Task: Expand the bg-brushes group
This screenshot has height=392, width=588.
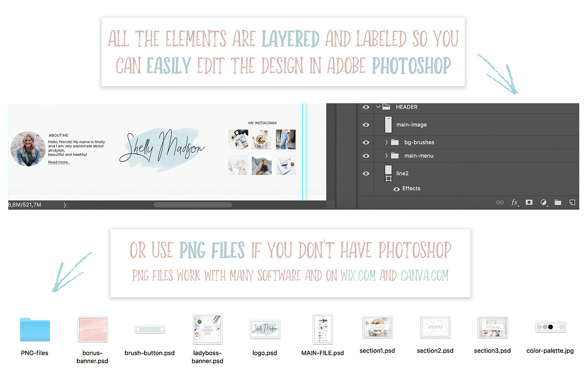Action: pyautogui.click(x=386, y=142)
